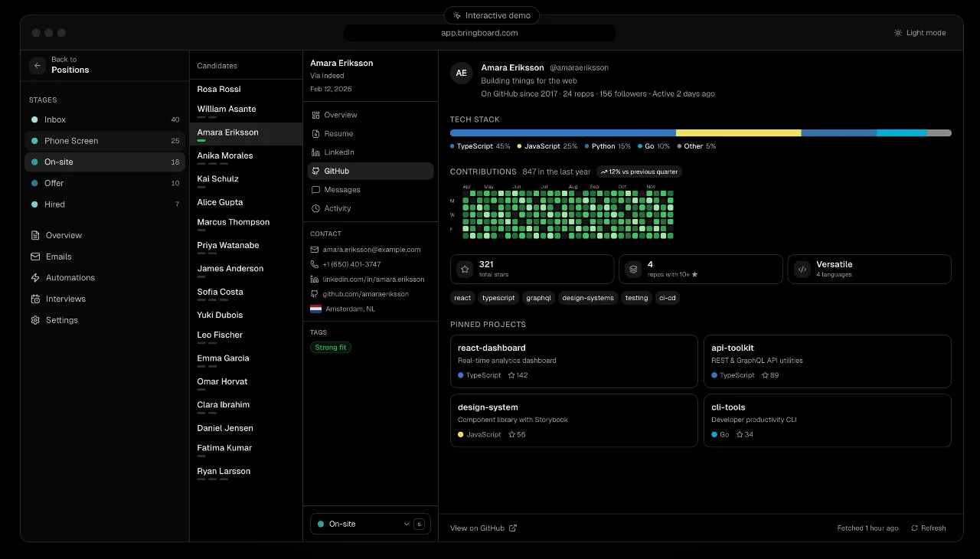Click the external link icon next to View on GitHub
Screen dimensions: 980x559
513,528
